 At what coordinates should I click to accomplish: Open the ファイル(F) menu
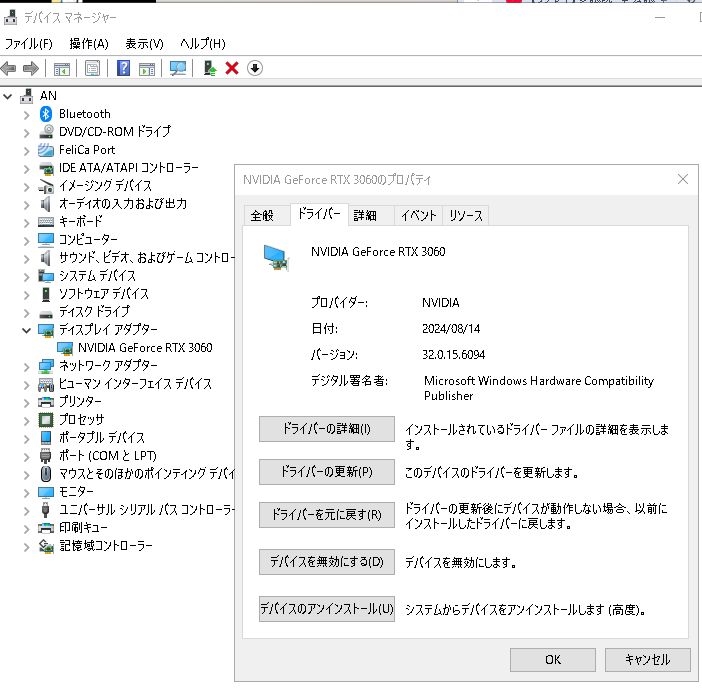tap(29, 43)
